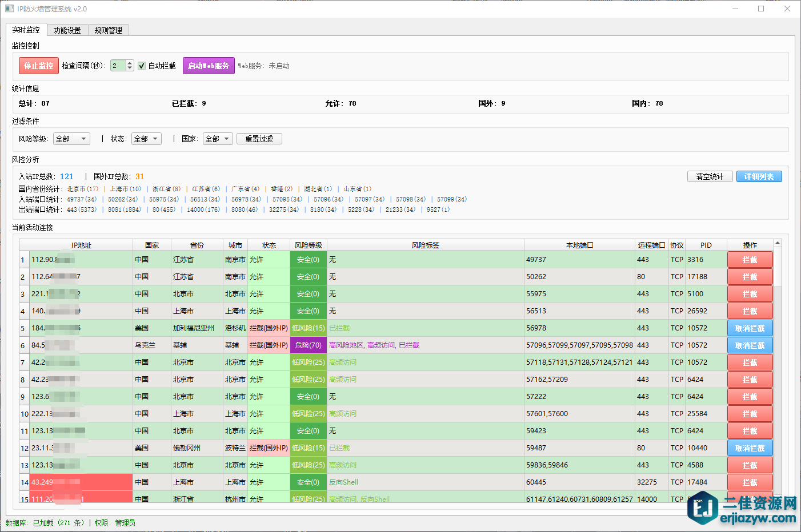Image resolution: width=801 pixels, height=532 pixels.
Task: Click the 数据库: 已加载 status text
Action: pyautogui.click(x=45, y=523)
